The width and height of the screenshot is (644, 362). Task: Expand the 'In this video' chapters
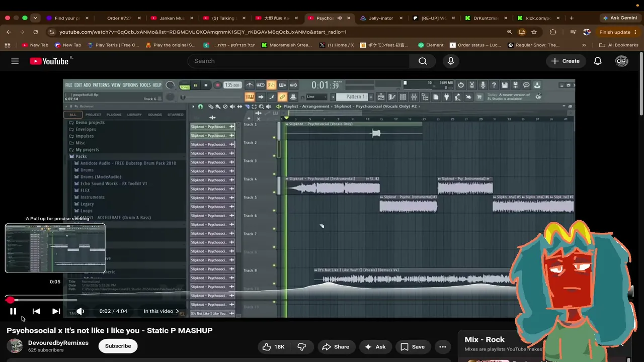click(x=161, y=311)
